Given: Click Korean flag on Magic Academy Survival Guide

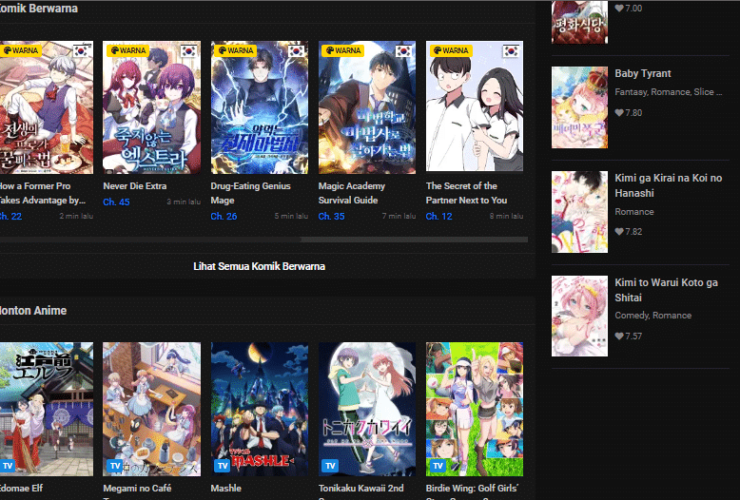Looking at the screenshot, I should click(404, 51).
